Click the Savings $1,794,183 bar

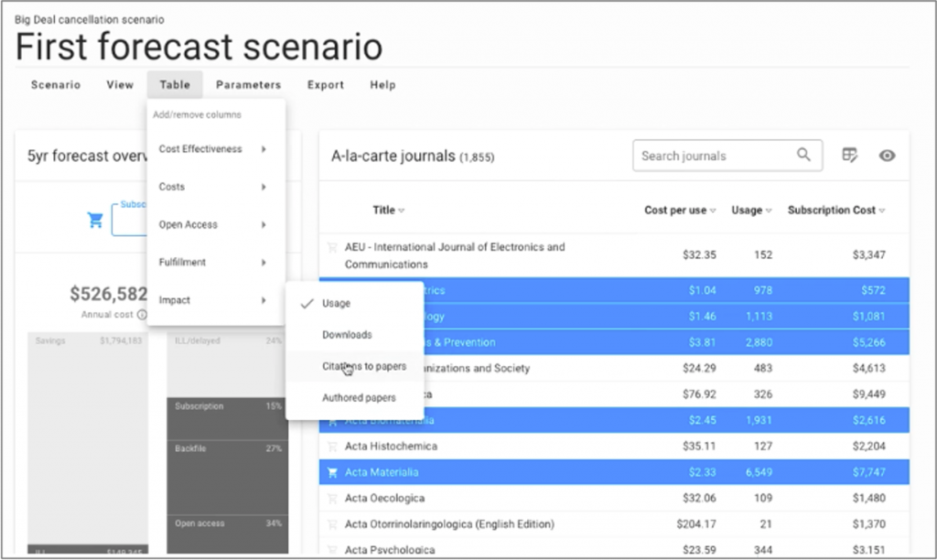click(88, 437)
